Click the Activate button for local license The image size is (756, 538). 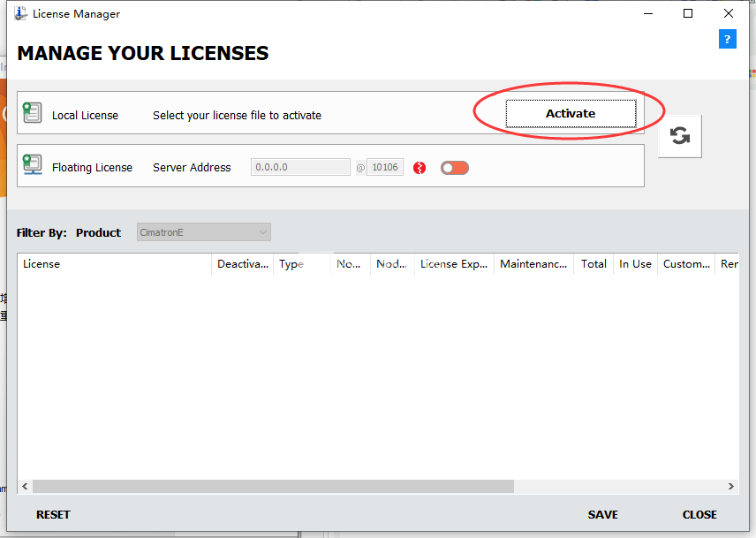(571, 114)
